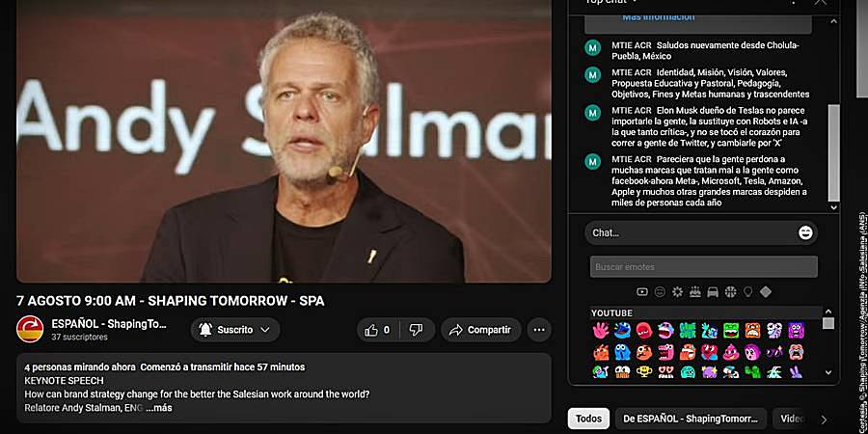The width and height of the screenshot is (868, 434).
Task: Expand the Suscrito dropdown chevron
Action: tap(265, 330)
